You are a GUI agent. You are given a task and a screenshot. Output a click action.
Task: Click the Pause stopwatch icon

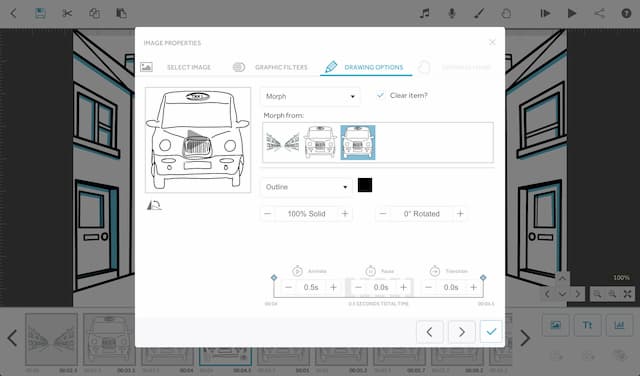(x=370, y=271)
